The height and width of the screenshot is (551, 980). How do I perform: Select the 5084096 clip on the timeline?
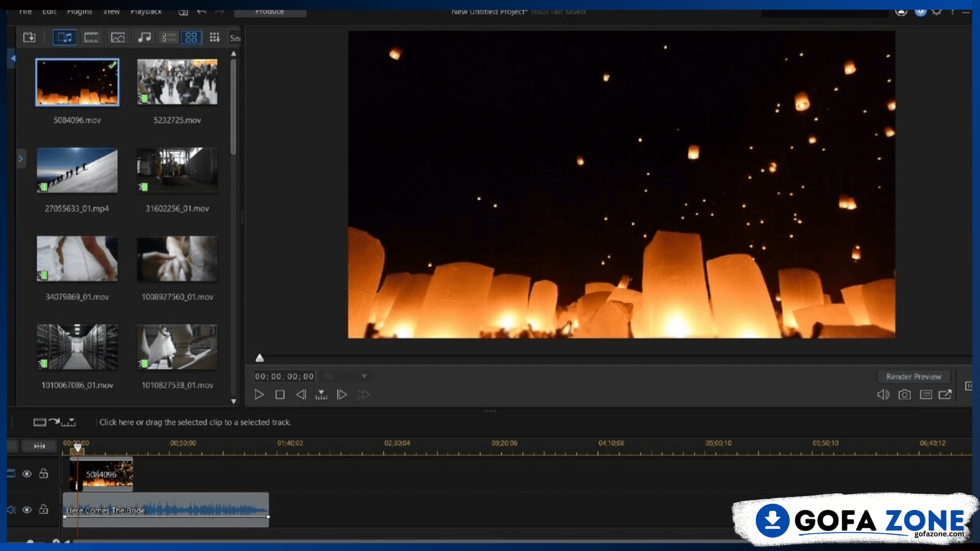click(x=101, y=474)
